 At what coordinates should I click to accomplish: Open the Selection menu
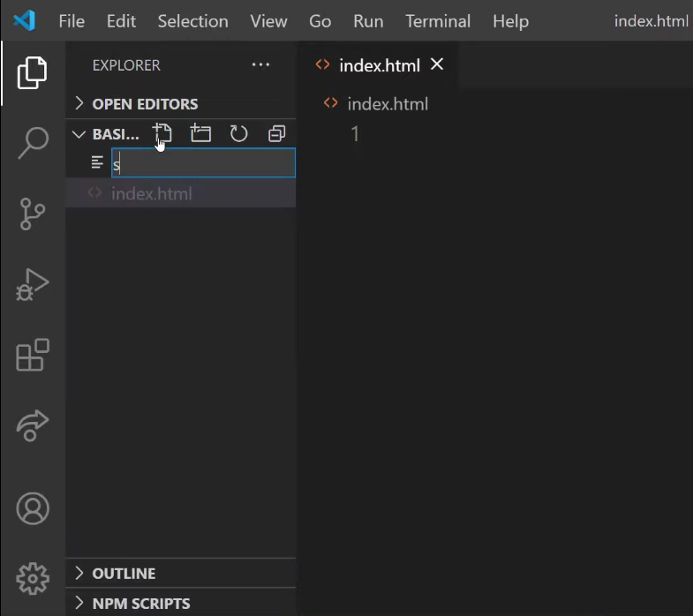(192, 21)
